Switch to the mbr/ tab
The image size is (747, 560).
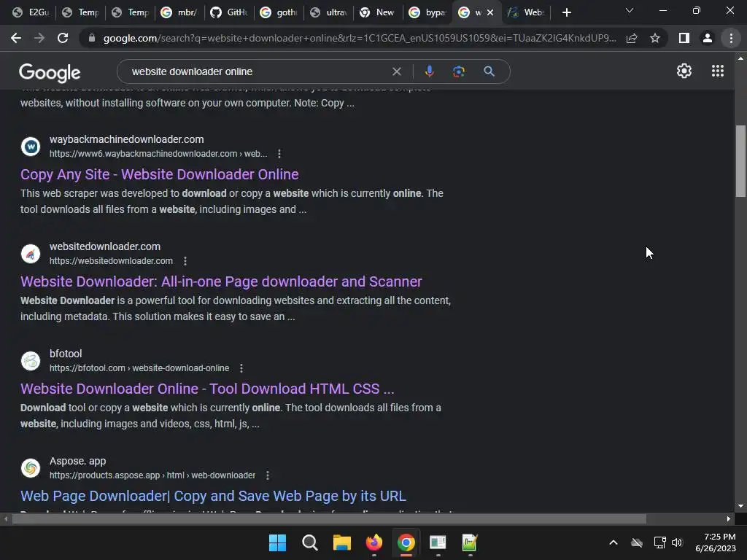tap(179, 12)
